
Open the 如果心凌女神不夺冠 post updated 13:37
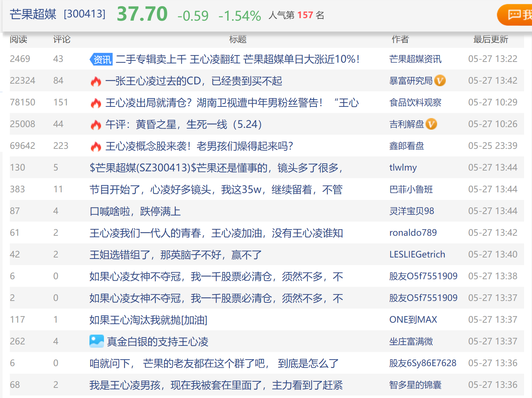[x=216, y=298]
